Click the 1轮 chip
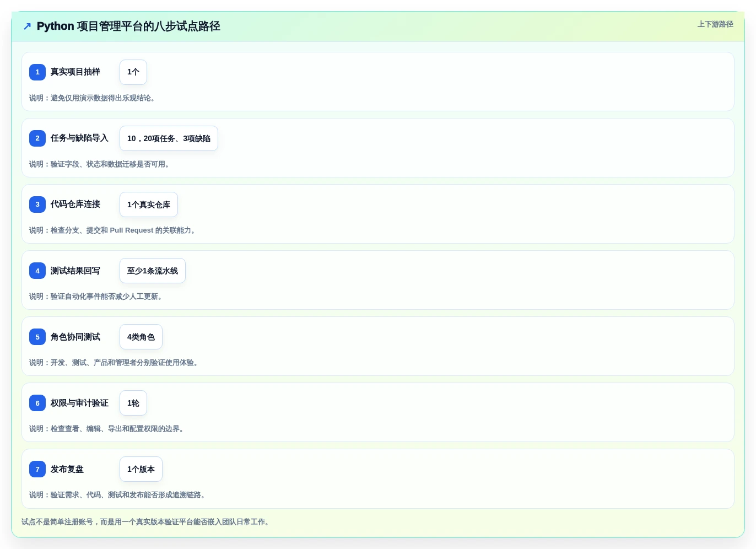The image size is (756, 549). (133, 403)
